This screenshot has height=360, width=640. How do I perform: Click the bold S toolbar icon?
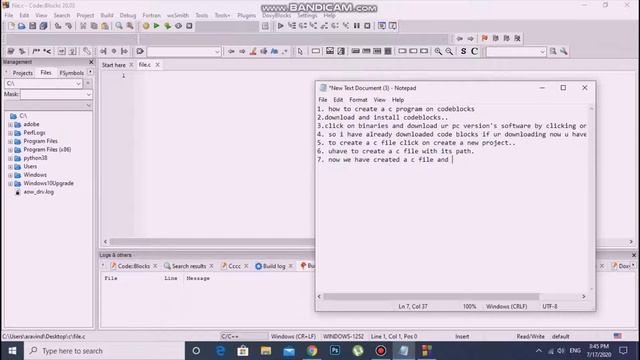463,51
